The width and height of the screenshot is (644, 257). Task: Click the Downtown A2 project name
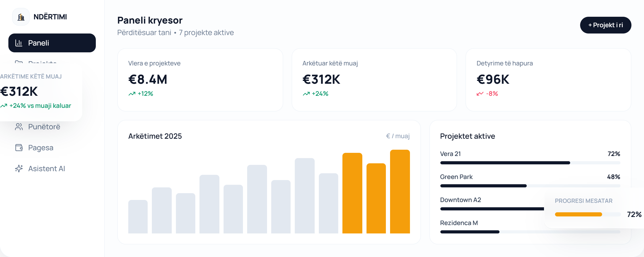coord(460,200)
